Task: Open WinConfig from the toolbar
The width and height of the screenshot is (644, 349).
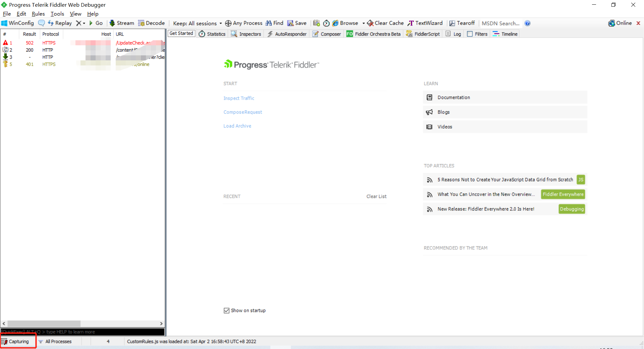Action: 18,23
